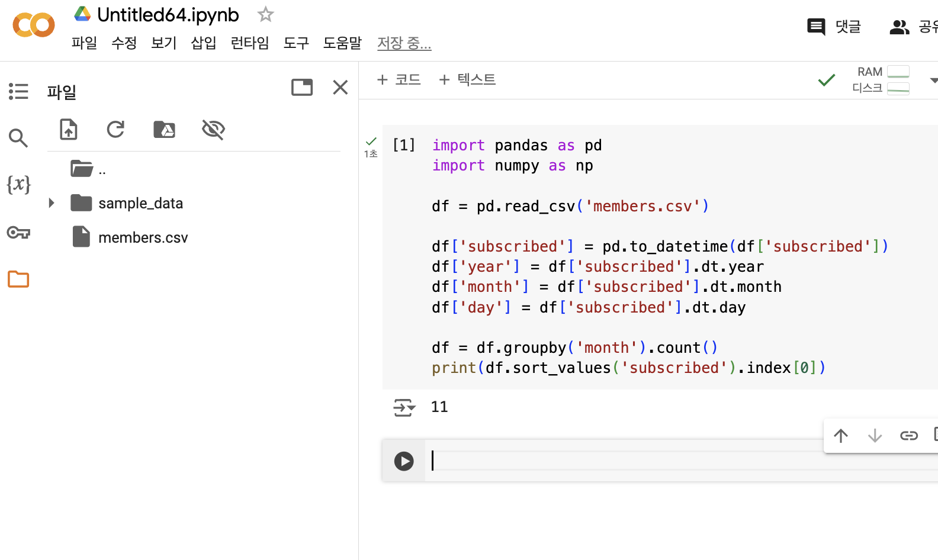Click the 'import pandas as pd' line
Image resolution: width=938 pixels, height=560 pixels.
pyautogui.click(x=517, y=145)
